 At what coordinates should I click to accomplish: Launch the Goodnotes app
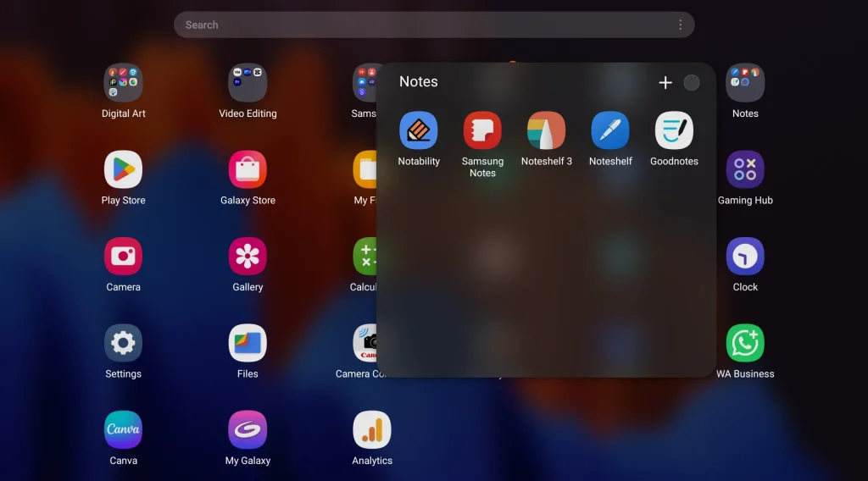(x=674, y=130)
